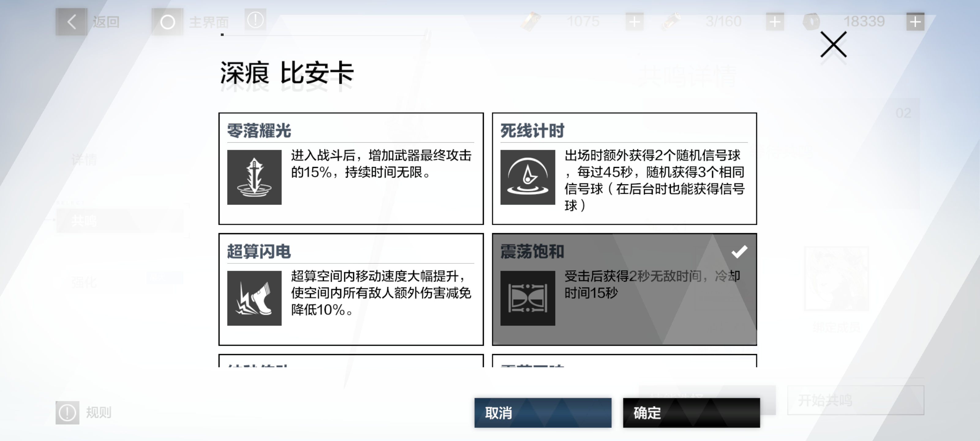
Task: Open the 主界面 home circle icon
Action: pos(168,22)
